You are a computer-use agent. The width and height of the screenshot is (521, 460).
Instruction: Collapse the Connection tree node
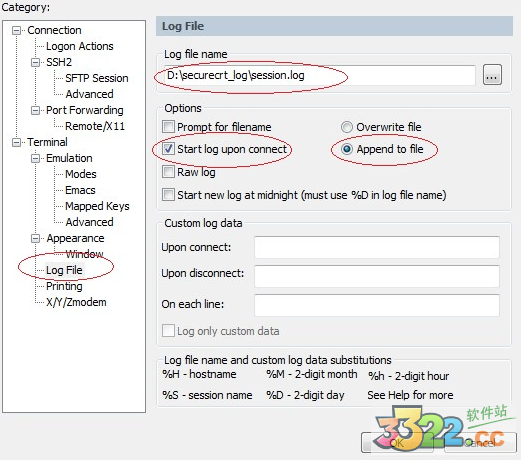pos(16,31)
